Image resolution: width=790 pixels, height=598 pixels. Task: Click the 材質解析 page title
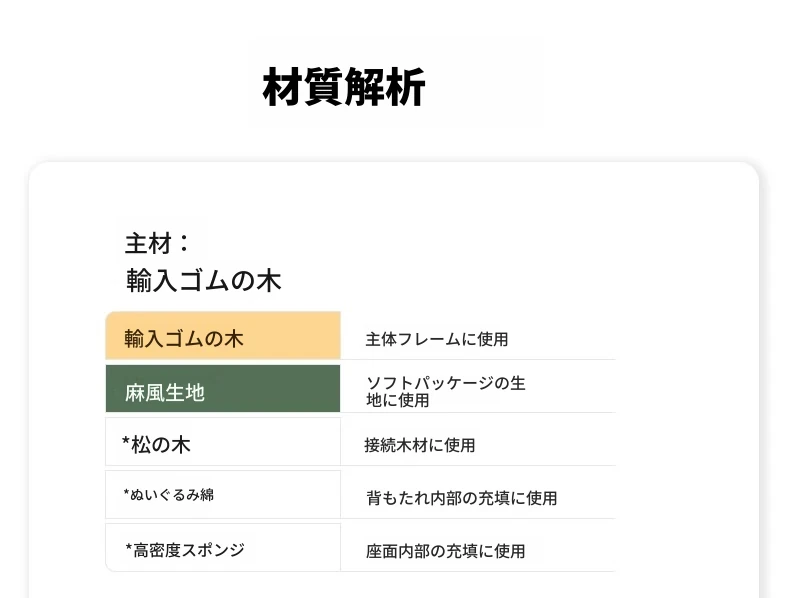tap(344, 88)
